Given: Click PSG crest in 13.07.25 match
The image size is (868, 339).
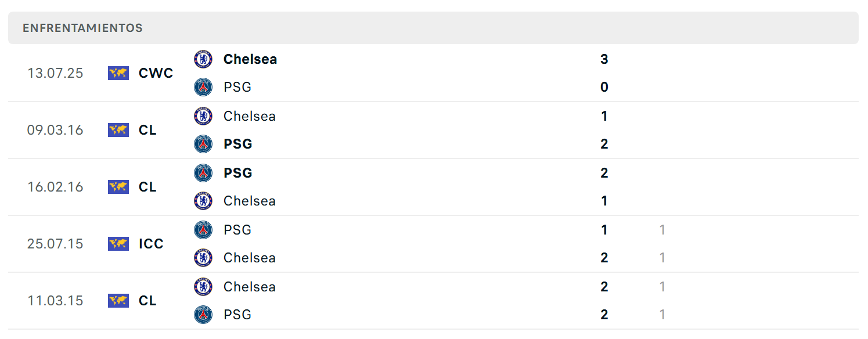Looking at the screenshot, I should [x=203, y=87].
